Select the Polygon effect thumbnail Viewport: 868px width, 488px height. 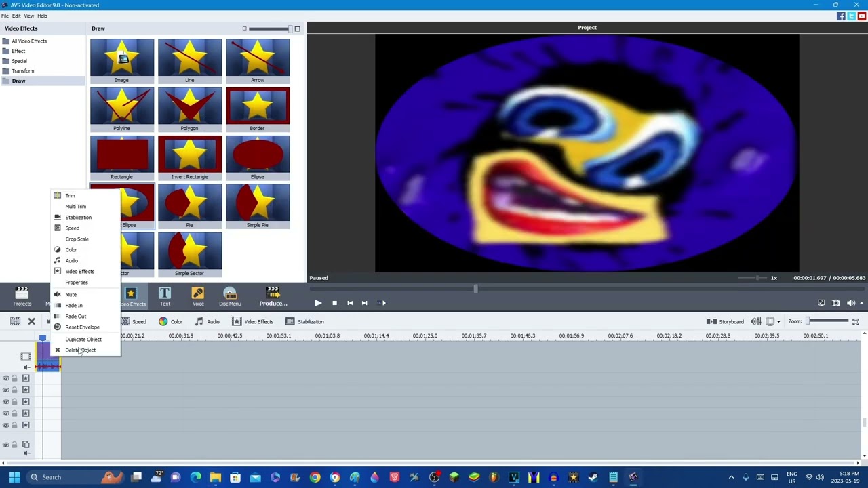(190, 109)
